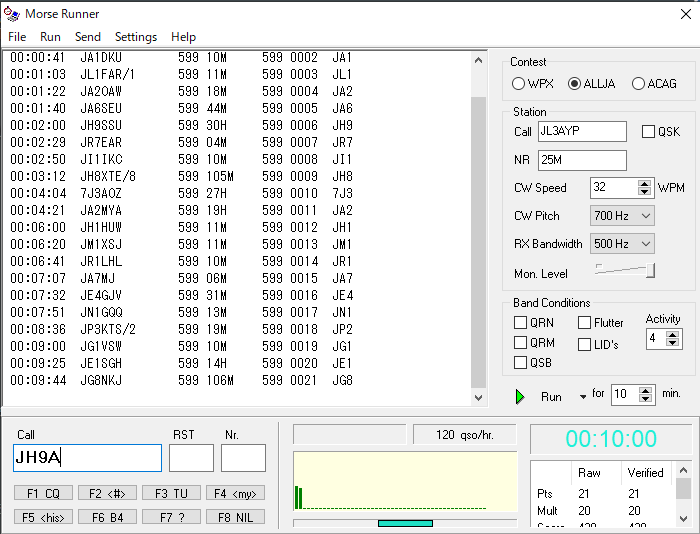700x534 pixels.
Task: Enable QRM band condition
Action: 521,342
